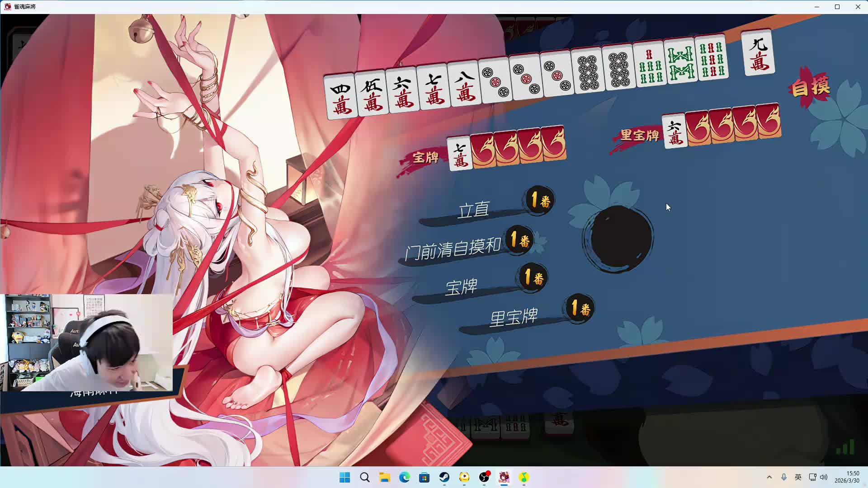Open Steam from the taskbar

[444, 477]
